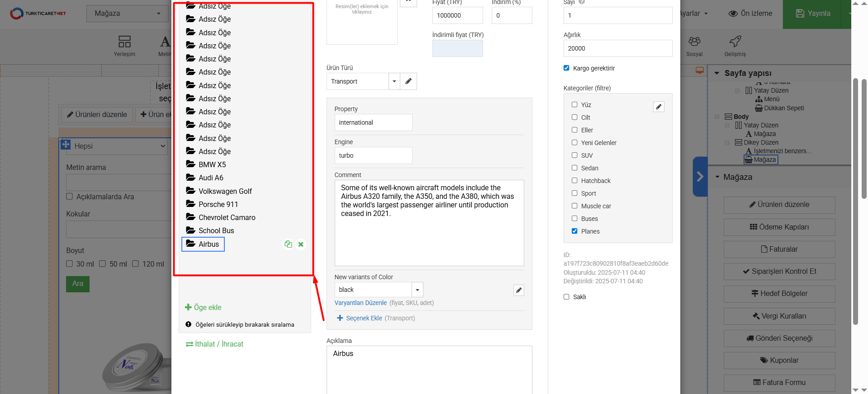
Task: Click the blue side panel arrow
Action: (x=700, y=176)
